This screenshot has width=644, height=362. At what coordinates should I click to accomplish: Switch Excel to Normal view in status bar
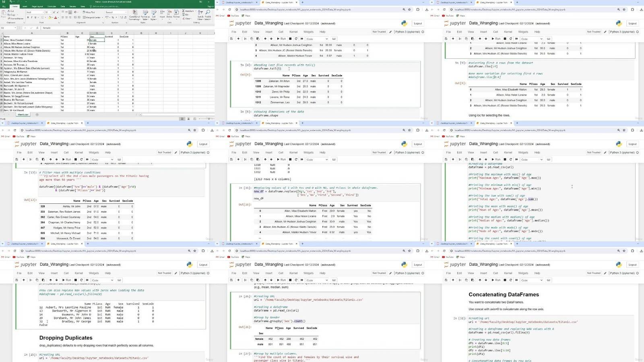[x=182, y=119]
